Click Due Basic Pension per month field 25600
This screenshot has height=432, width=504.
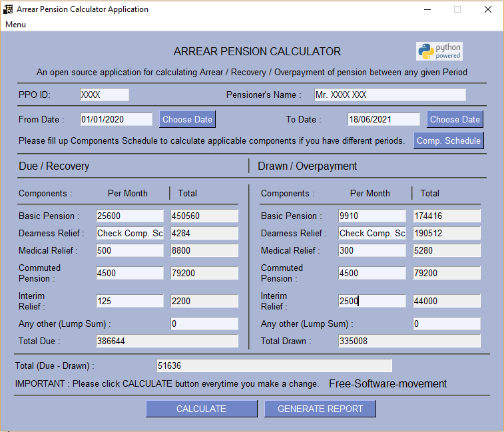[x=130, y=216]
